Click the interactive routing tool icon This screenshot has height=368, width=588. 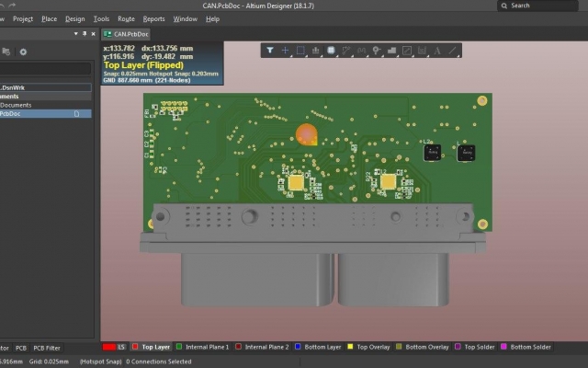point(346,51)
